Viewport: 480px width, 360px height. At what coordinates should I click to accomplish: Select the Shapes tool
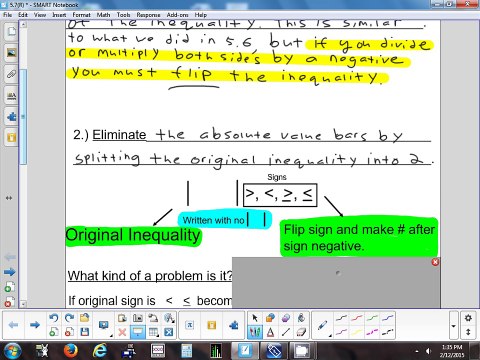pos(270,318)
